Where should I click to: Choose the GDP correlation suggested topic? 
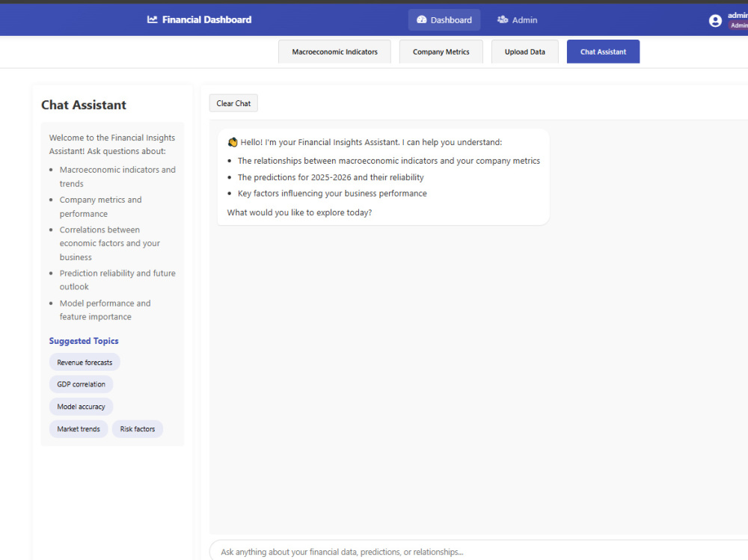[x=81, y=384]
